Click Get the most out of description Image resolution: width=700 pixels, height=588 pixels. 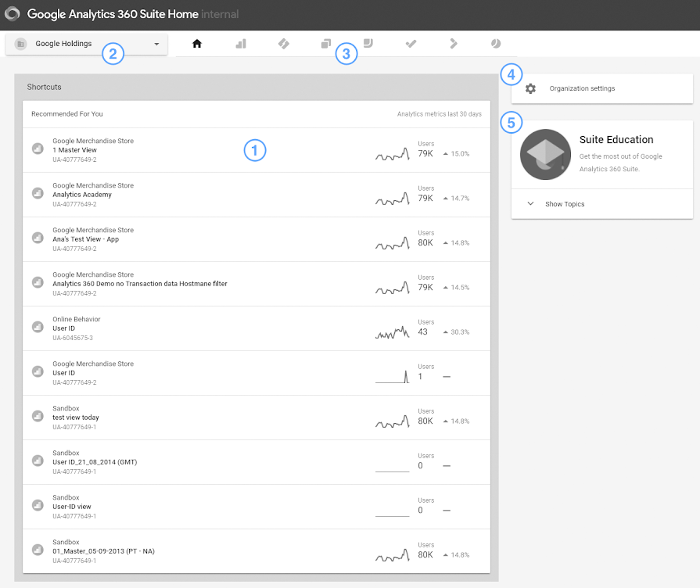(620, 163)
